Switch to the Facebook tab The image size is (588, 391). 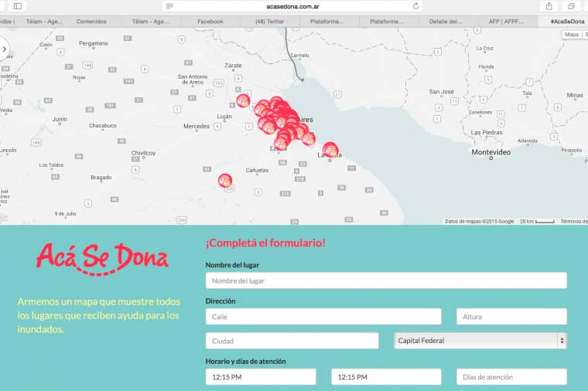coord(210,22)
